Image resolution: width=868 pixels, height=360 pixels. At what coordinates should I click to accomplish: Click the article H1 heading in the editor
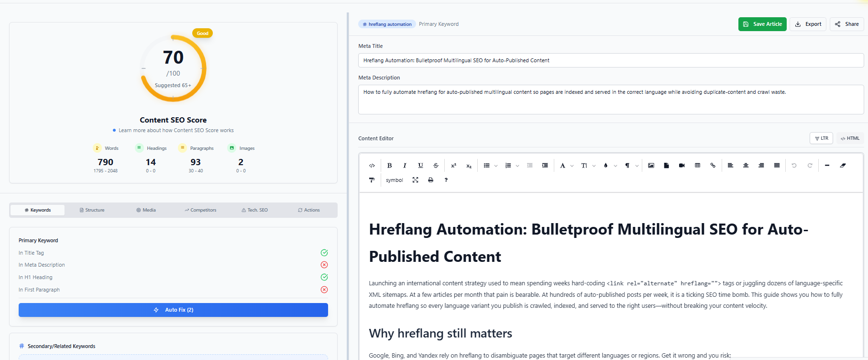tap(589, 243)
